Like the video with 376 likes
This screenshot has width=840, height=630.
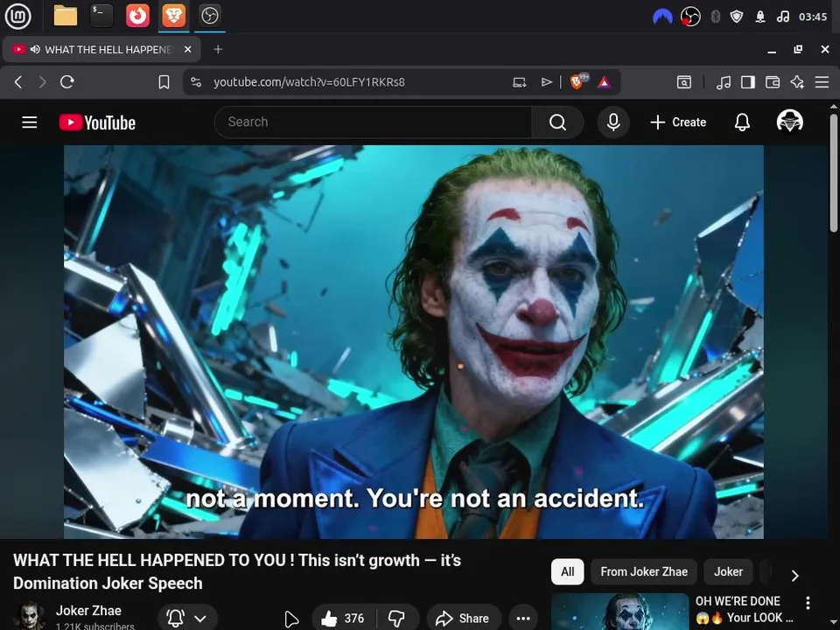343,619
